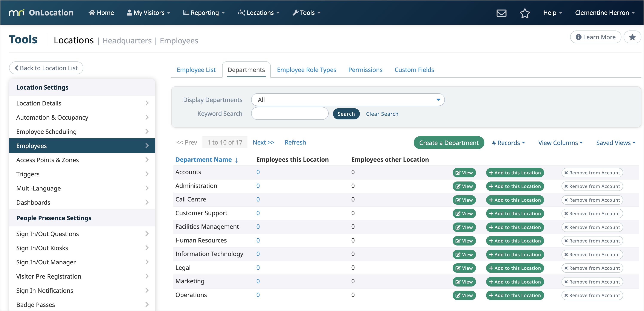This screenshot has height=311, width=644.
Task: Click Automation & Occupancy chevron arrow
Action: point(147,117)
